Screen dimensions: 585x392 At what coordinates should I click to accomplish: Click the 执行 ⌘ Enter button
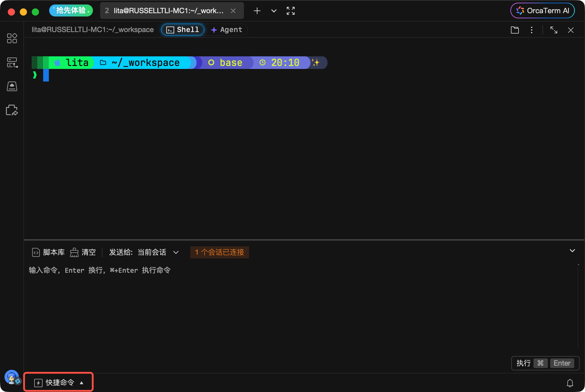545,363
